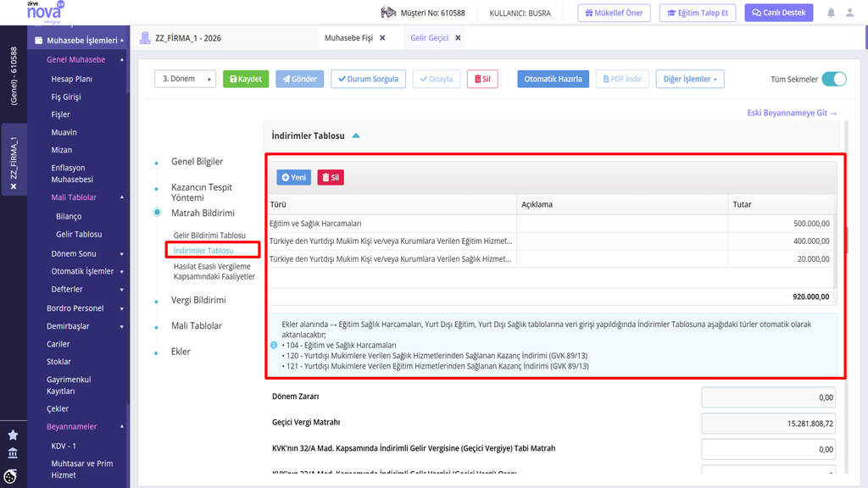Viewport: 868px width, 488px height.
Task: Open the 3. Dönem period dropdown
Action: click(185, 79)
